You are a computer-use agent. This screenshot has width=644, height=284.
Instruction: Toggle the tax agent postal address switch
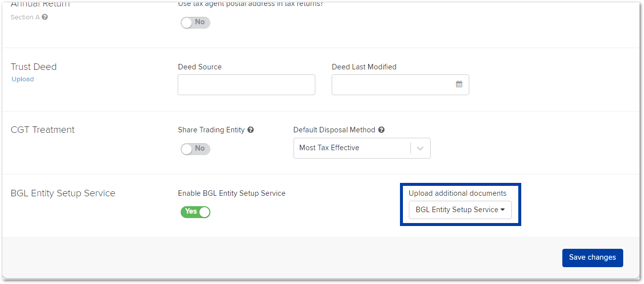point(195,22)
